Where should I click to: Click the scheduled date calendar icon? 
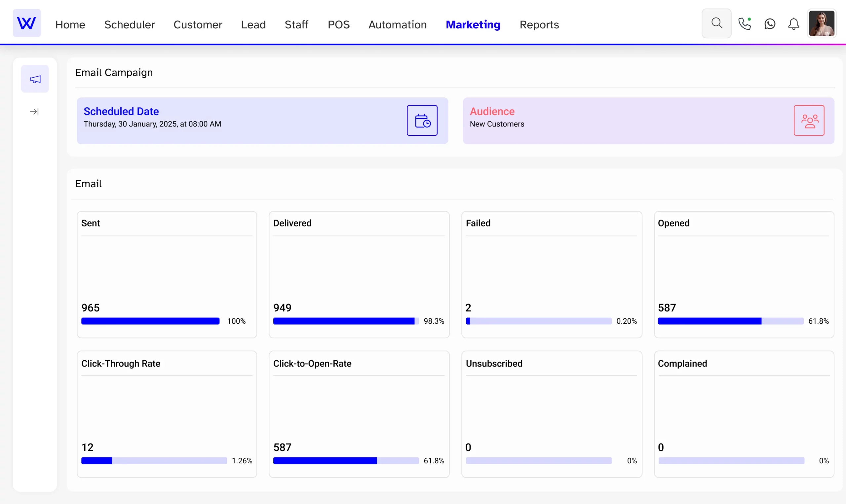click(422, 121)
